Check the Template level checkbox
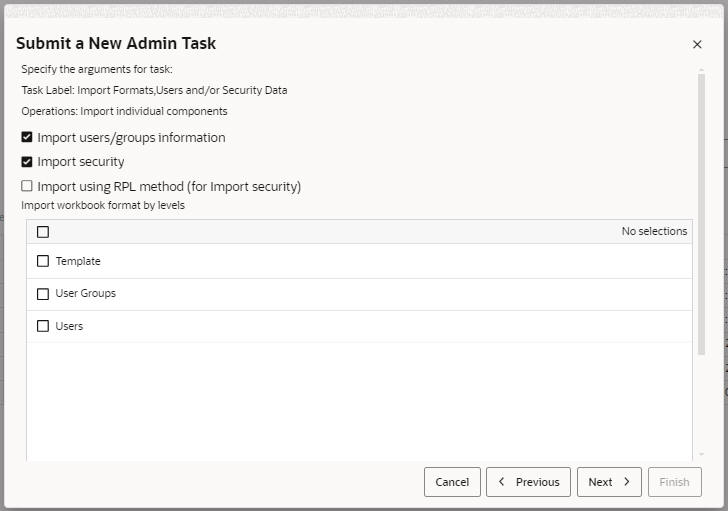 point(43,261)
